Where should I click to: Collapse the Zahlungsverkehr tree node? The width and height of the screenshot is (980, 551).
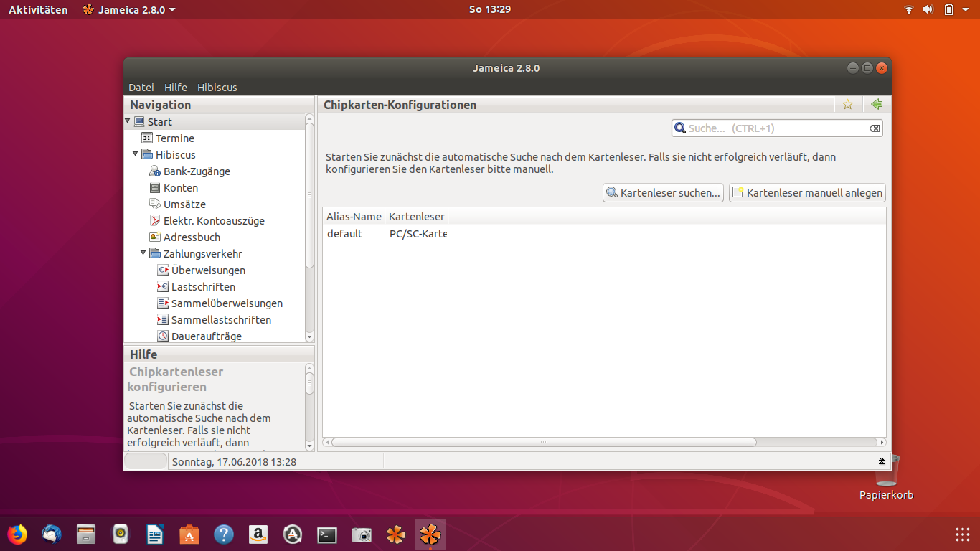click(x=143, y=253)
